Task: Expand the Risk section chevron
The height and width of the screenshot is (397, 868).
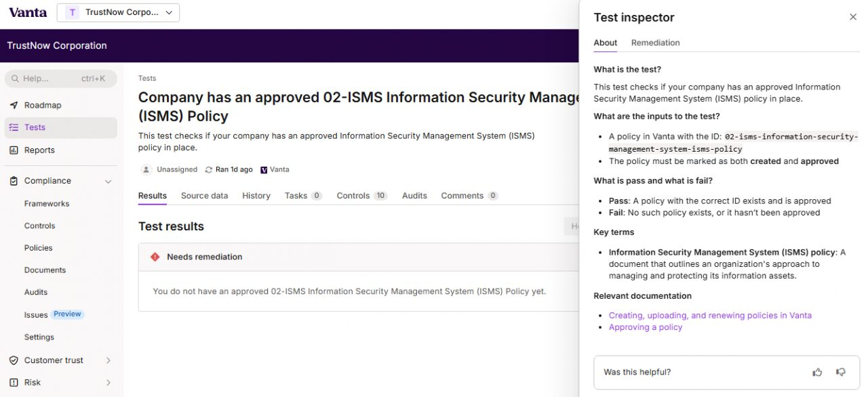Action: [108, 383]
